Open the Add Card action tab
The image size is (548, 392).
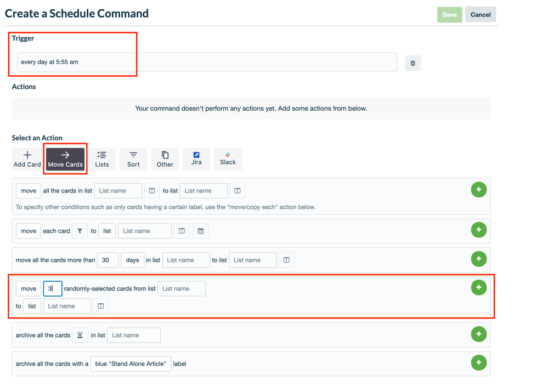(x=27, y=160)
